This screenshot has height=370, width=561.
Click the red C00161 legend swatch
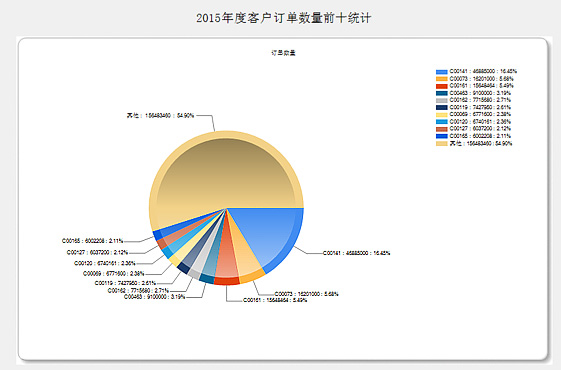click(442, 86)
